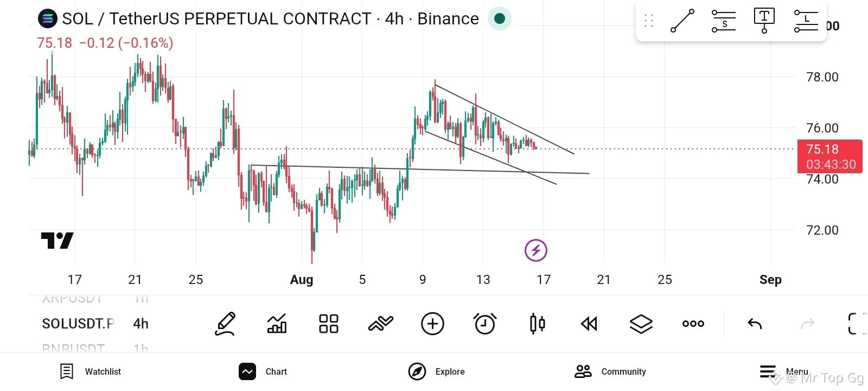The height and width of the screenshot is (391, 868).
Task: Start bar replay with the rewind icon
Action: point(589,324)
